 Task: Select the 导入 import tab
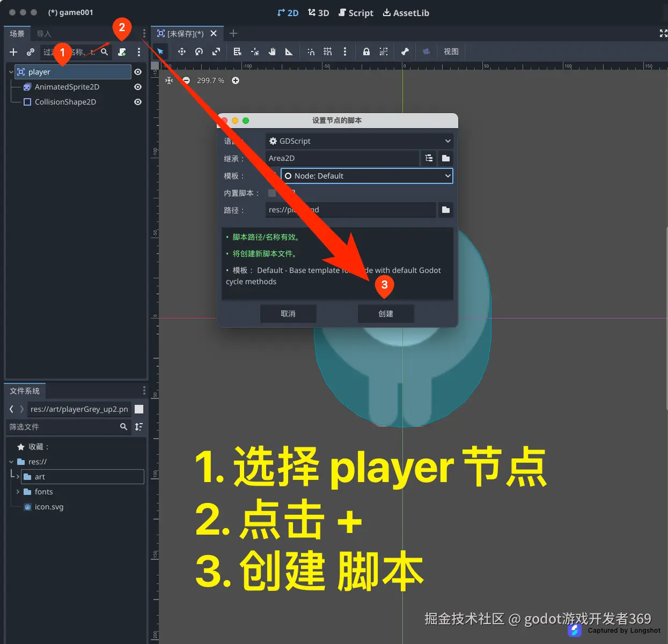click(44, 34)
